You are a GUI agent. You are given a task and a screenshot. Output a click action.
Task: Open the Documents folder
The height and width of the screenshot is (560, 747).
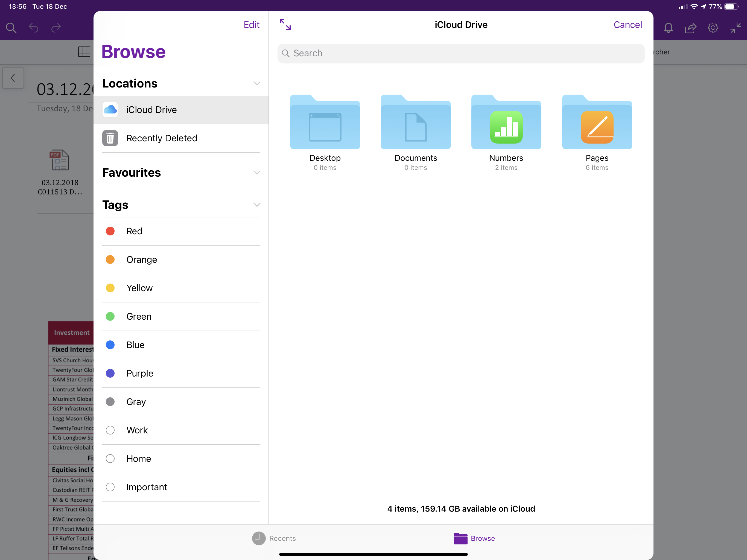416,133
